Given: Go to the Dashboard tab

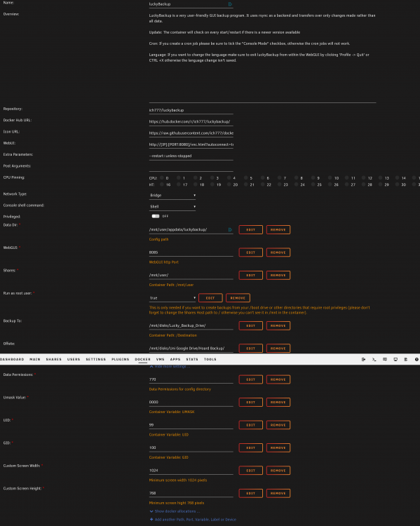Looking at the screenshot, I should tap(12, 359).
